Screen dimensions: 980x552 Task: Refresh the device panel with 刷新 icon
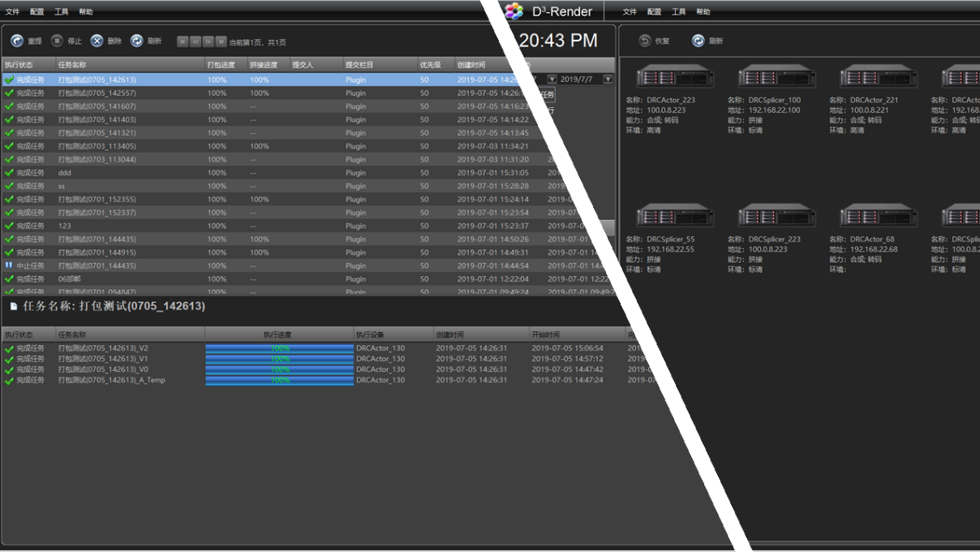[698, 41]
